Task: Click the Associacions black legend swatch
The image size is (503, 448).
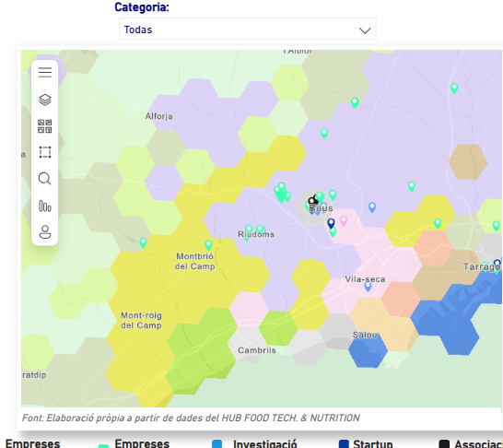Action: pyautogui.click(x=444, y=444)
